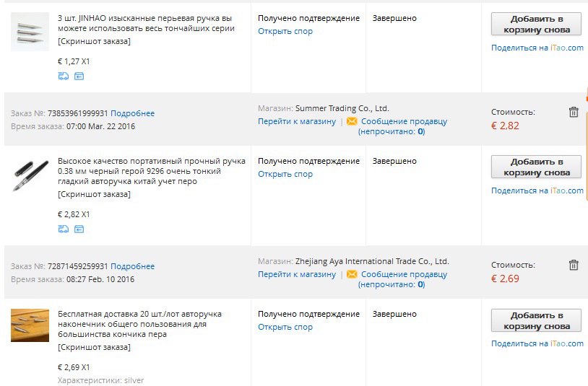The width and height of the screenshot is (588, 386).
Task: Click the shipping truck icon under JINHAO item
Action: [x=63, y=76]
